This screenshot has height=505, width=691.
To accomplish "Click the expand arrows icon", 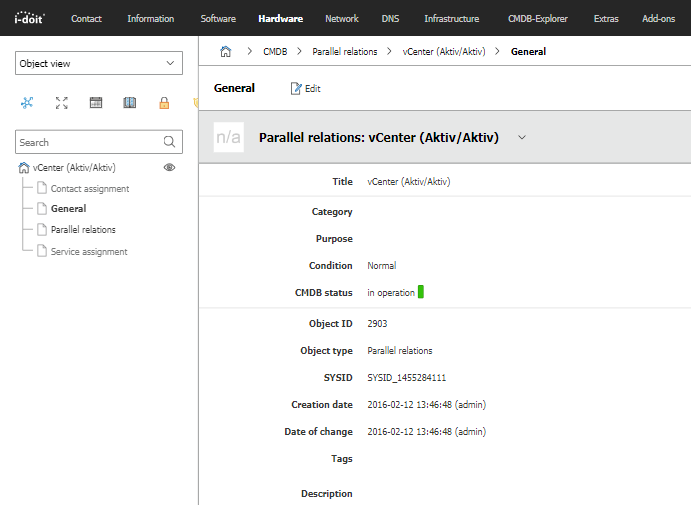I will [62, 103].
